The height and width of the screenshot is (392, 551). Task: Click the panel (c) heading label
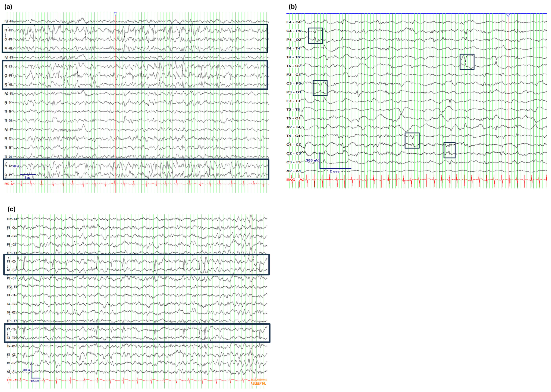pyautogui.click(x=11, y=209)
